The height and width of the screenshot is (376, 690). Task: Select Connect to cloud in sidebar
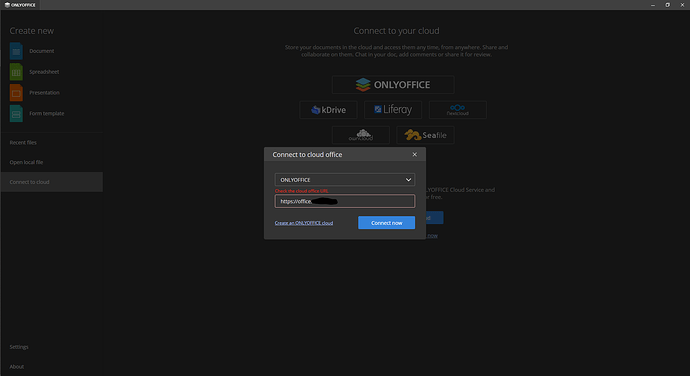(x=51, y=182)
